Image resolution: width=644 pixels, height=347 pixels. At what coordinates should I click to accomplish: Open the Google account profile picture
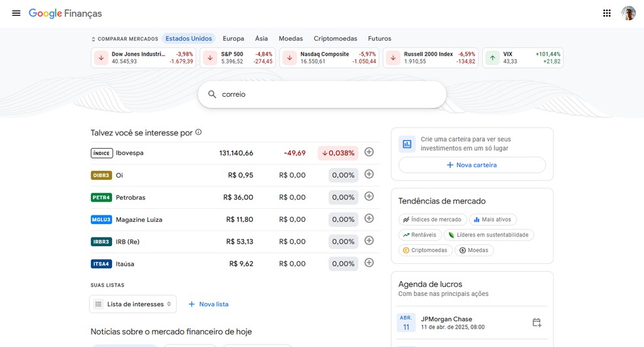click(x=628, y=13)
